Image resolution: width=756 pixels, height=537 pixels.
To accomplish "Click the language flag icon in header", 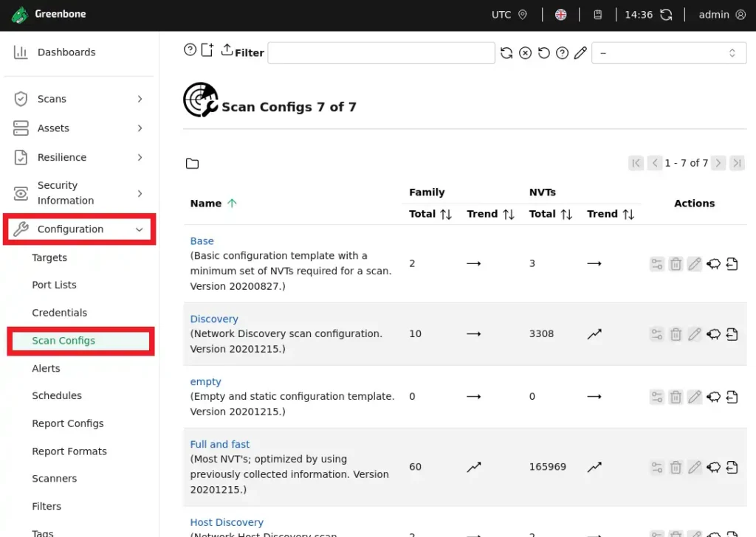I will tap(560, 15).
